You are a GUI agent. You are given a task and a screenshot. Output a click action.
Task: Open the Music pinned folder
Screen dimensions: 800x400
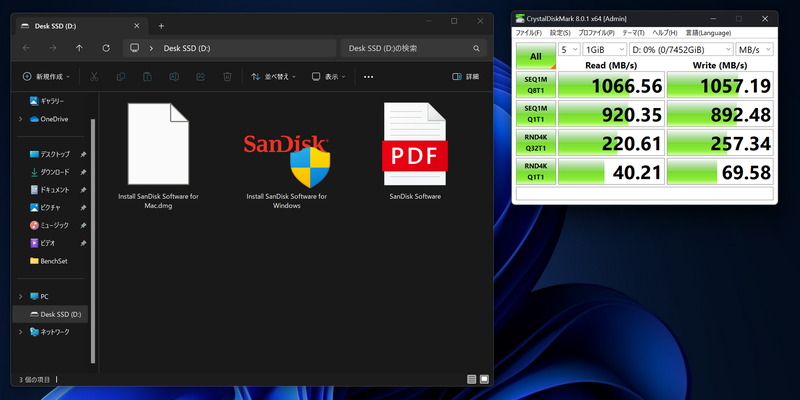(x=49, y=225)
